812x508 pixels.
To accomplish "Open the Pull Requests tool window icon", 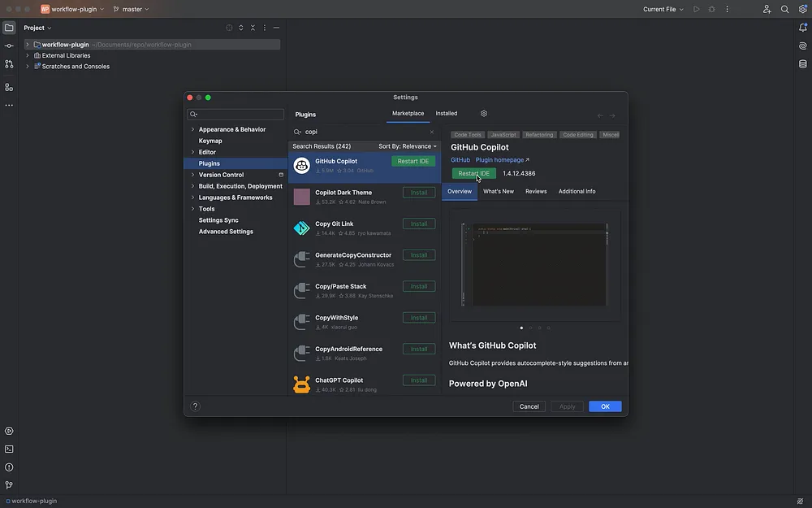I will [x=9, y=64].
